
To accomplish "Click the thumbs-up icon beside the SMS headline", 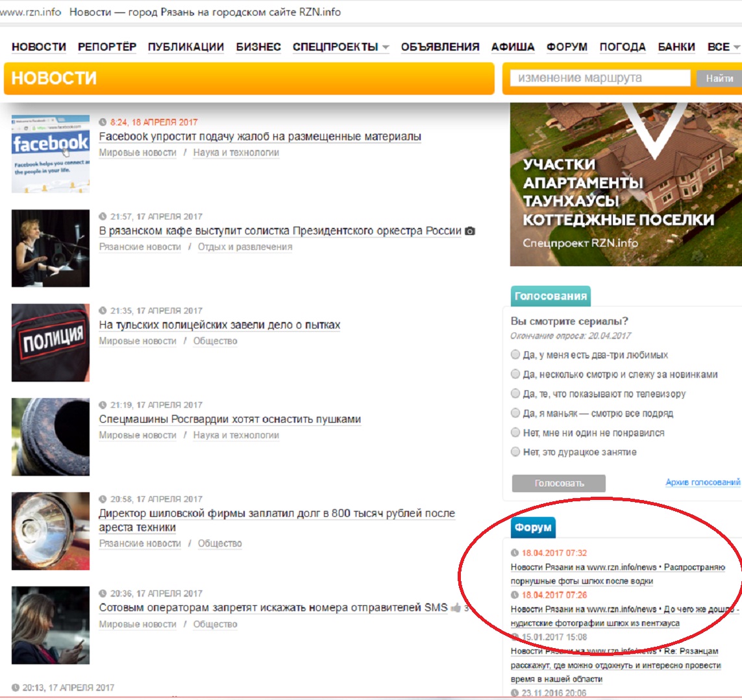I will 456,608.
